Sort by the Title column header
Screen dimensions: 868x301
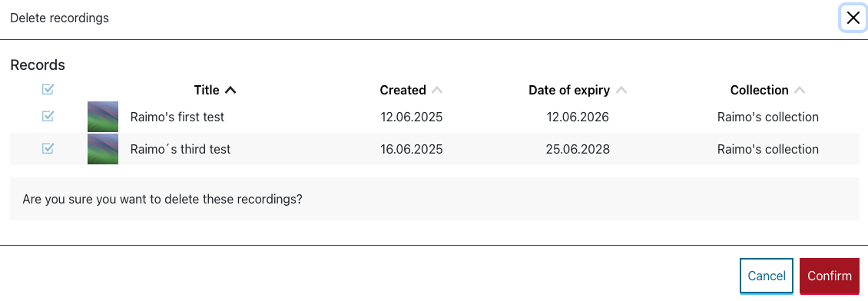tap(207, 90)
